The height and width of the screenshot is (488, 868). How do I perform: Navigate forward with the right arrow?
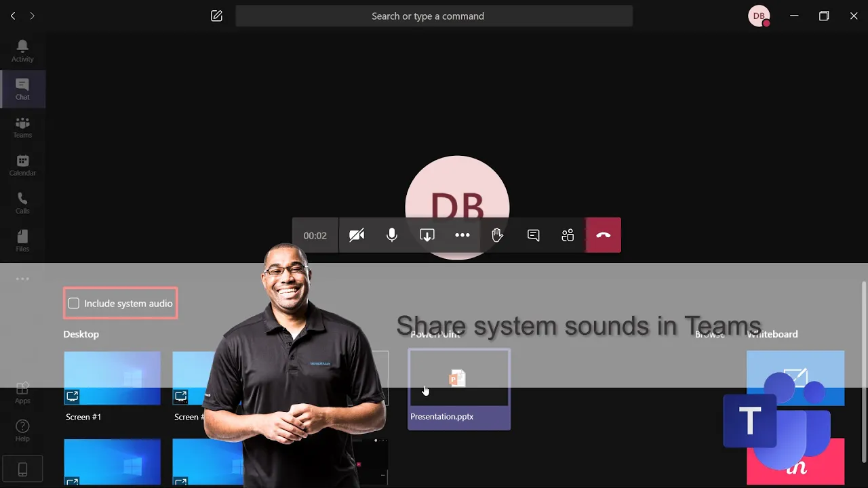[32, 16]
